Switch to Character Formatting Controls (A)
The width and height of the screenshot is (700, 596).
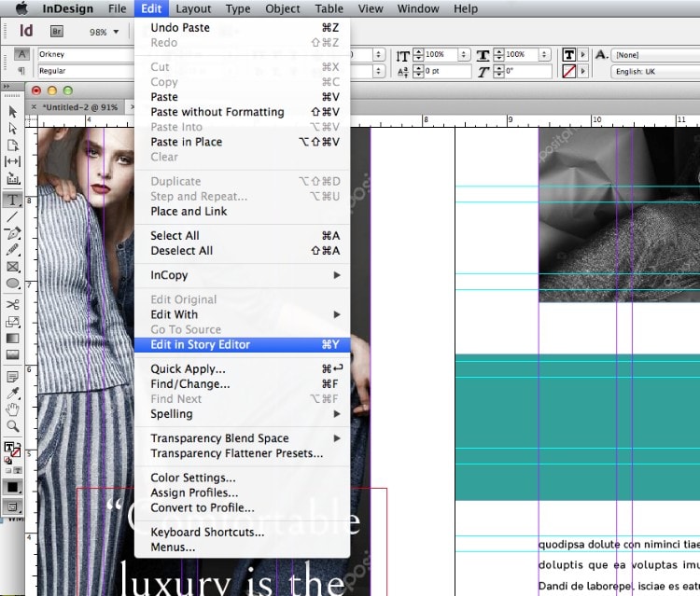click(21, 54)
